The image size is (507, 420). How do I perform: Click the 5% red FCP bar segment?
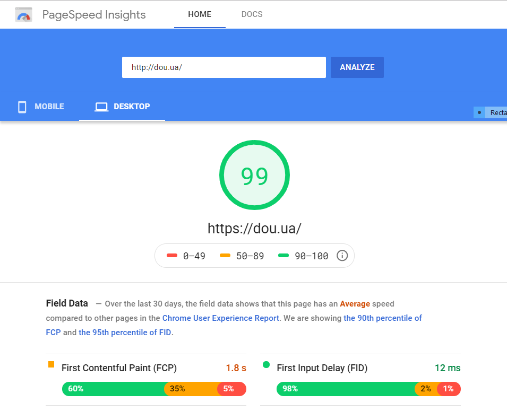(x=231, y=389)
